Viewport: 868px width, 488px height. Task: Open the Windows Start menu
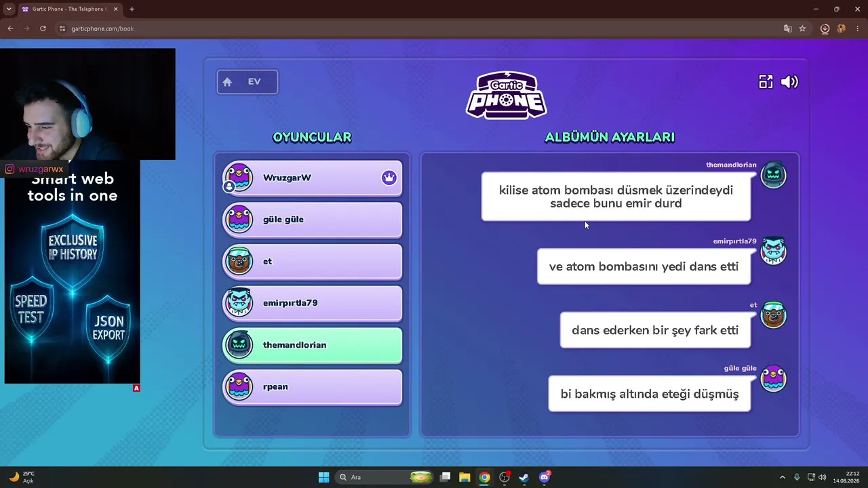click(323, 477)
